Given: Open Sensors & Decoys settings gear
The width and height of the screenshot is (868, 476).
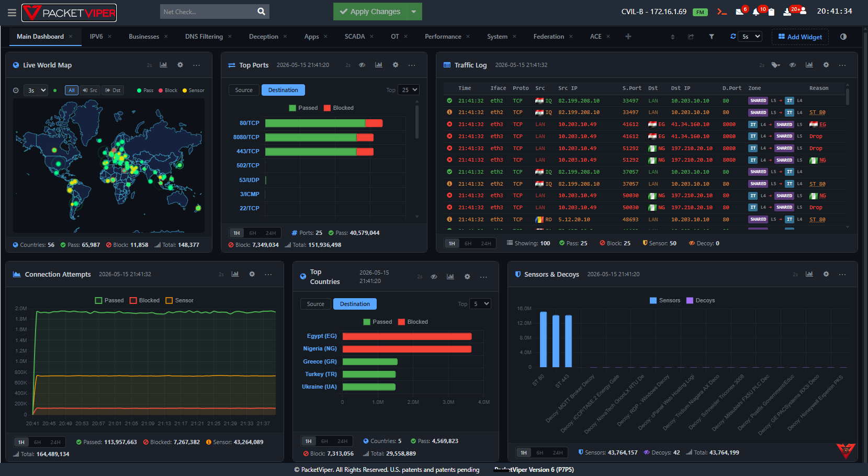Looking at the screenshot, I should (826, 274).
